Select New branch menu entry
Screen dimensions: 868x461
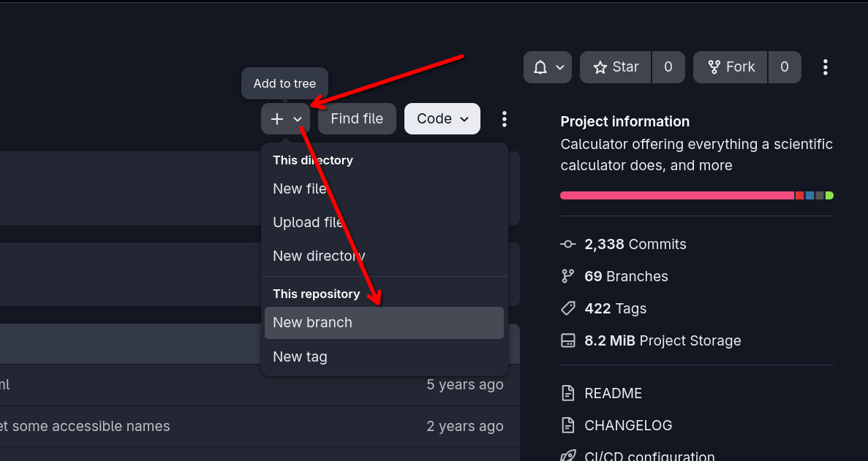384,323
